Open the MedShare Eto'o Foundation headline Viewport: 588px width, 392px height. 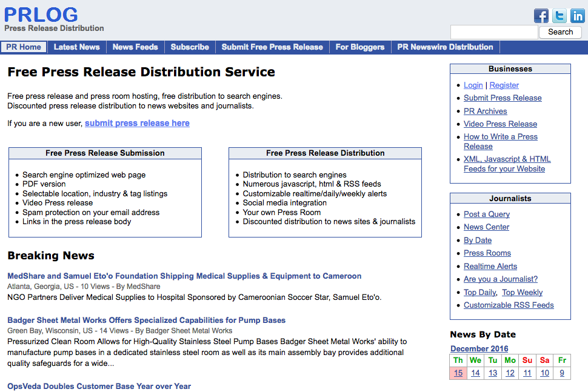coord(184,276)
